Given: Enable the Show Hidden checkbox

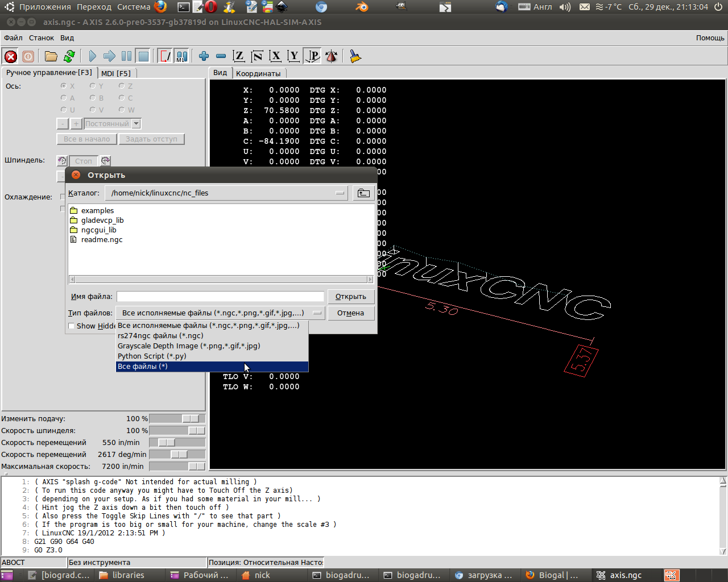Looking at the screenshot, I should 72,326.
